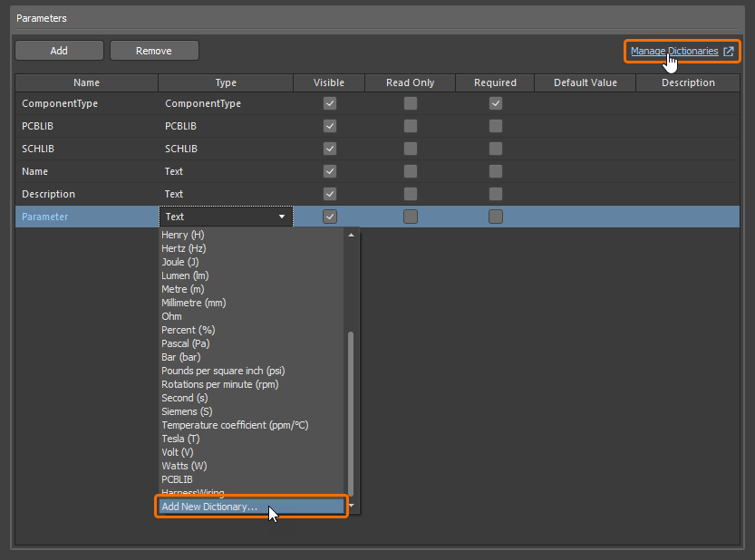Toggle Visible checkbox for PCBLIB row
The image size is (755, 560).
pyautogui.click(x=330, y=126)
